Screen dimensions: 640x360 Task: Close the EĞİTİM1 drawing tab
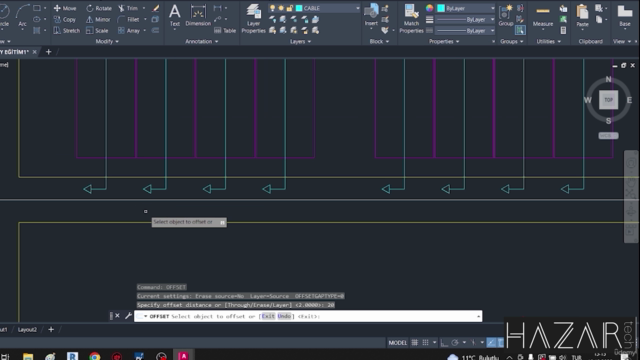(x=35, y=52)
